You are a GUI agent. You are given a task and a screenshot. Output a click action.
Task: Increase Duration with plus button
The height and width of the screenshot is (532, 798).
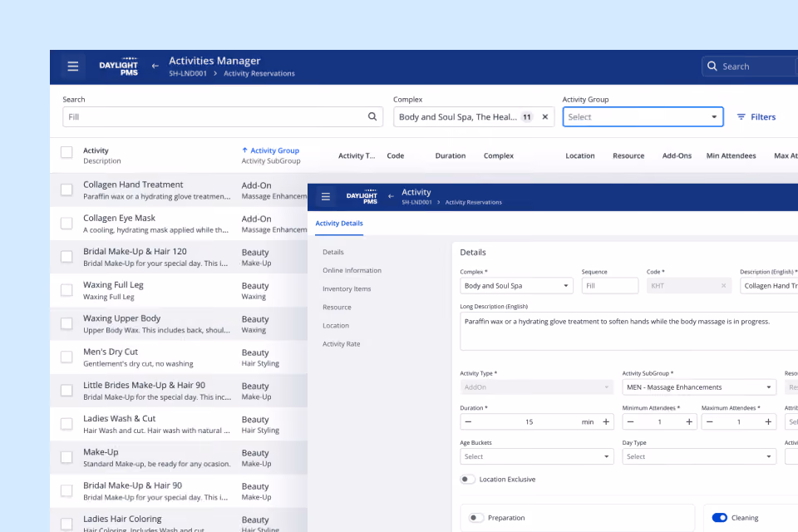pos(606,421)
